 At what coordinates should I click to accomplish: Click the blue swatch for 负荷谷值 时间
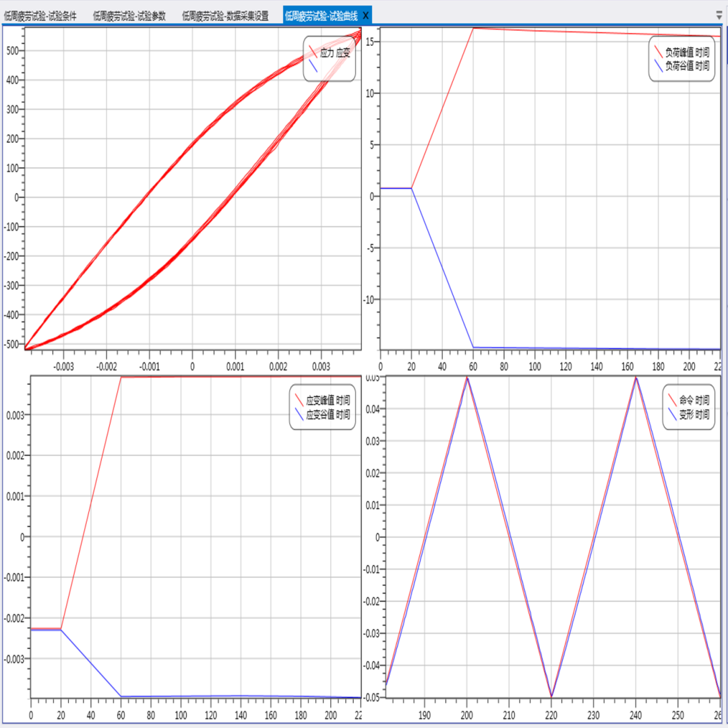click(x=658, y=65)
